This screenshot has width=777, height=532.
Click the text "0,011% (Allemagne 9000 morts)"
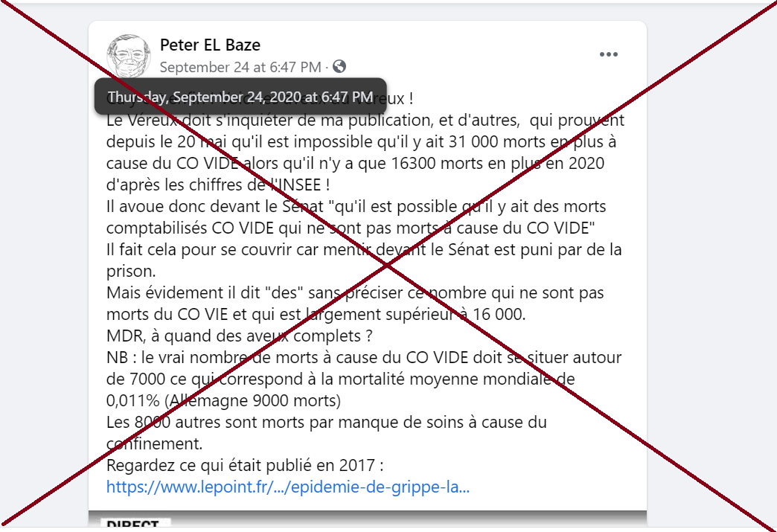(x=223, y=400)
